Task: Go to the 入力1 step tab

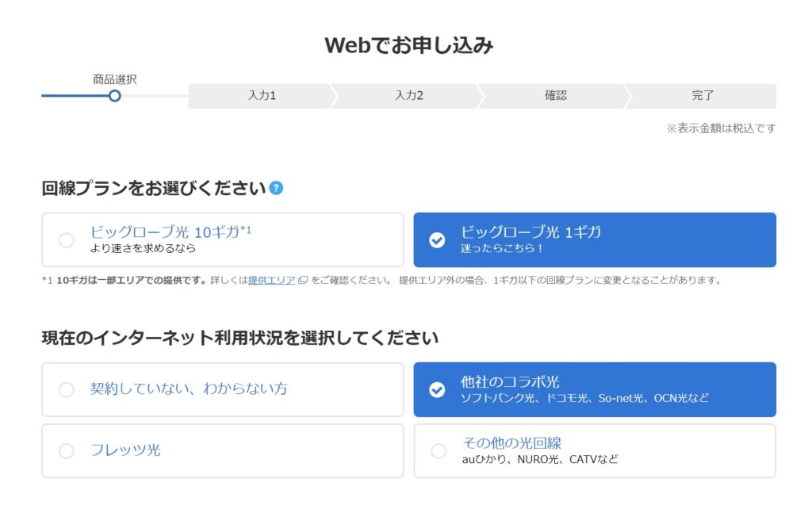Action: (x=261, y=96)
